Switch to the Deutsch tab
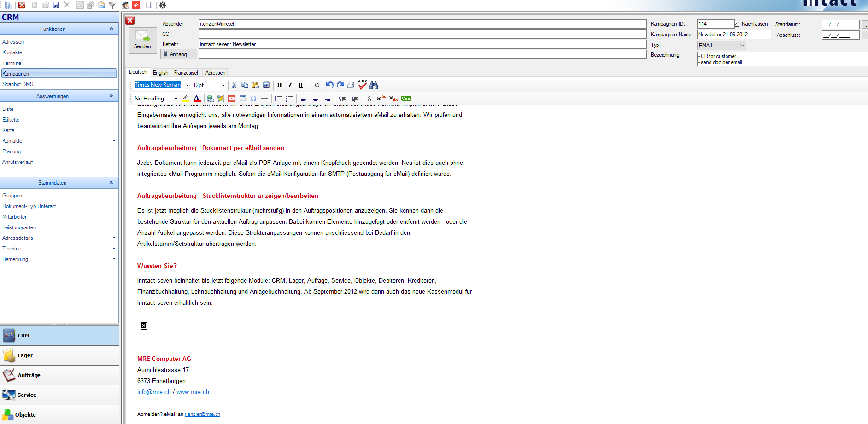Viewport: 868px width, 424px height. [138, 72]
